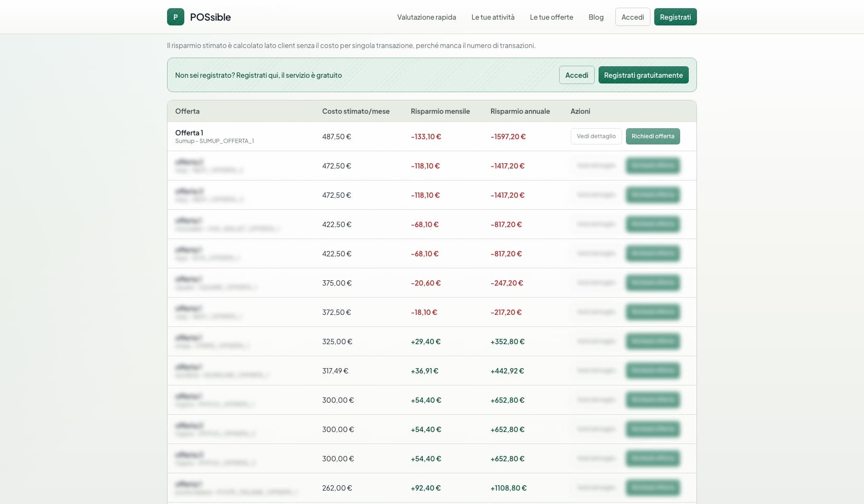Screen dimensions: 864x504
Task: Select the Offerta 1 name text
Action: click(189, 132)
